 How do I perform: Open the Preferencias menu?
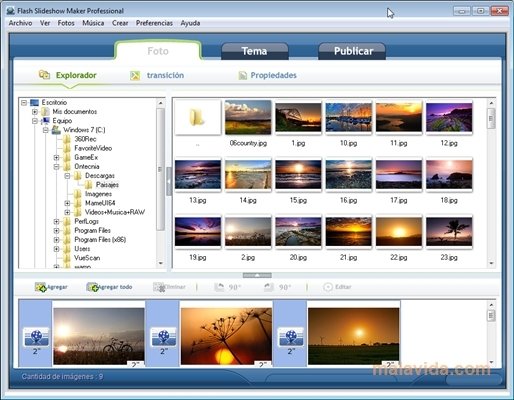[154, 23]
